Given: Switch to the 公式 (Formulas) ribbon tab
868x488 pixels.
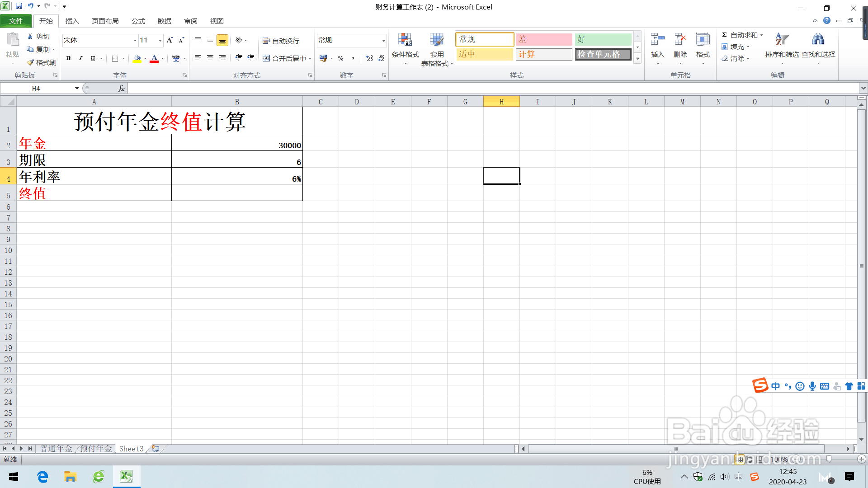Looking at the screenshot, I should pos(138,21).
